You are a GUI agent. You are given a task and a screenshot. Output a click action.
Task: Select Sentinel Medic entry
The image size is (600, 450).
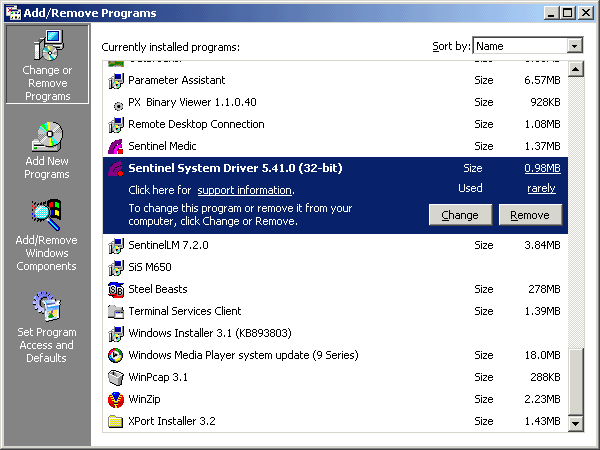[335, 146]
